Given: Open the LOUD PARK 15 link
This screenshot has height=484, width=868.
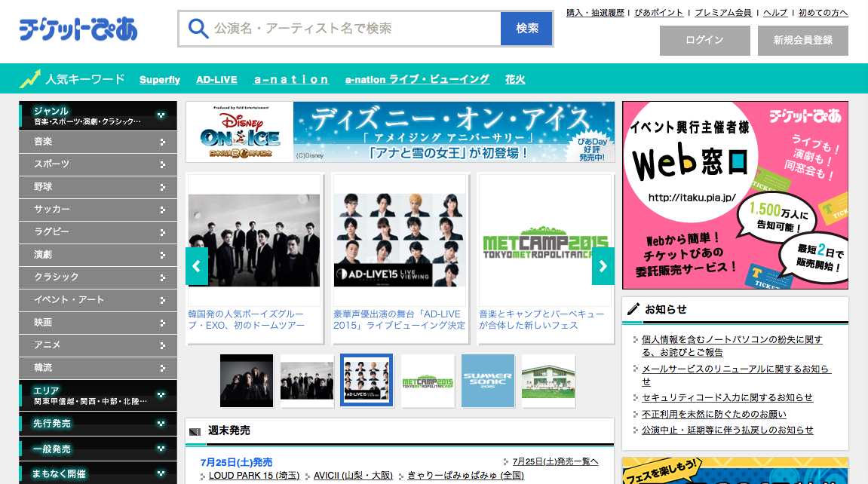Looking at the screenshot, I should tap(254, 476).
